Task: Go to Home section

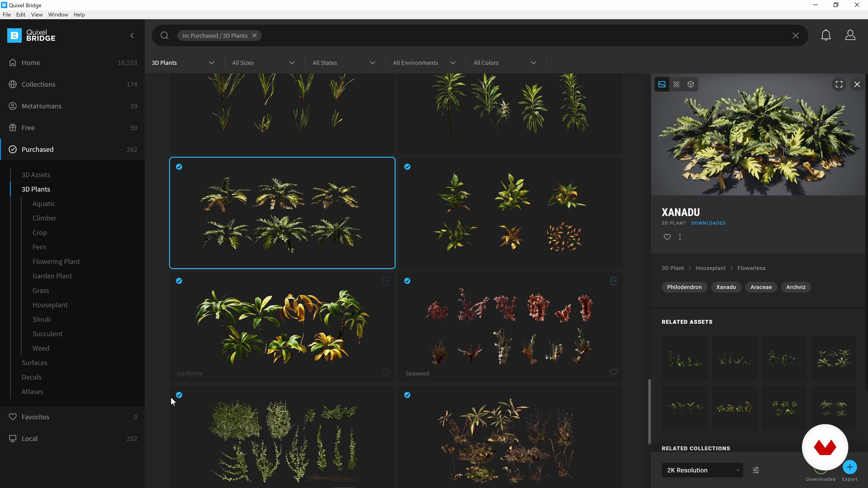Action: (x=72, y=63)
